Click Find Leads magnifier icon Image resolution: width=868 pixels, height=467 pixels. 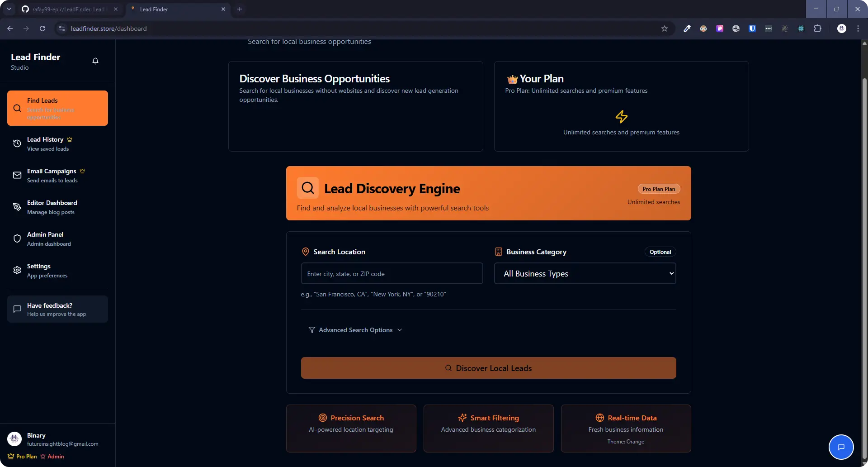[x=17, y=108]
